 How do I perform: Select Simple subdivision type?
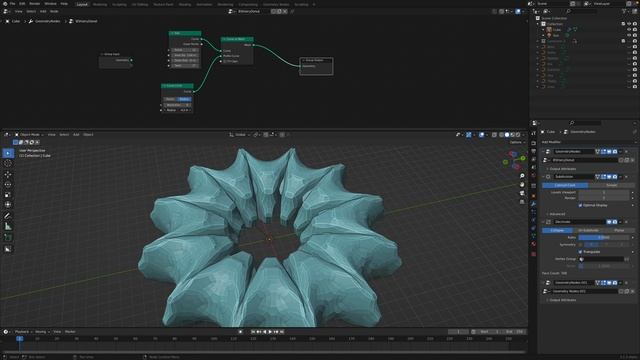[611, 185]
